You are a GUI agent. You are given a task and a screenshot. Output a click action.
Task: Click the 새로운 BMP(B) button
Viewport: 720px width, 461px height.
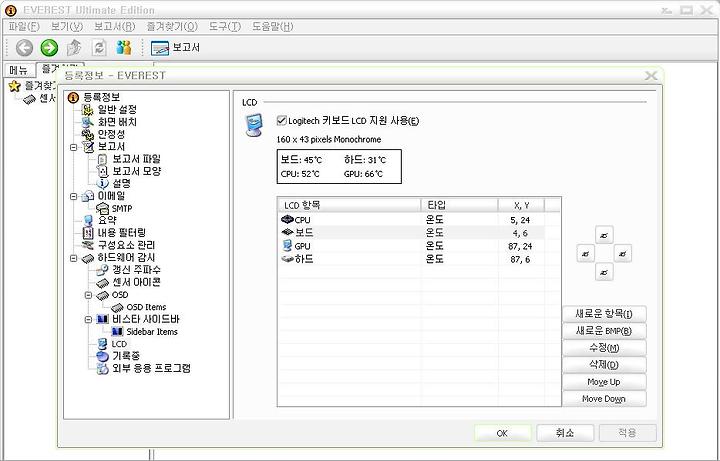coord(604,331)
